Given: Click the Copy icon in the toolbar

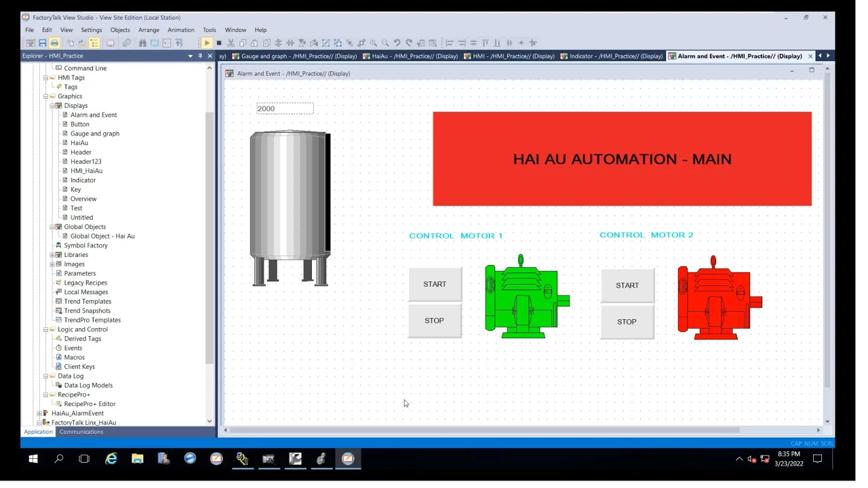Looking at the screenshot, I should pos(243,43).
